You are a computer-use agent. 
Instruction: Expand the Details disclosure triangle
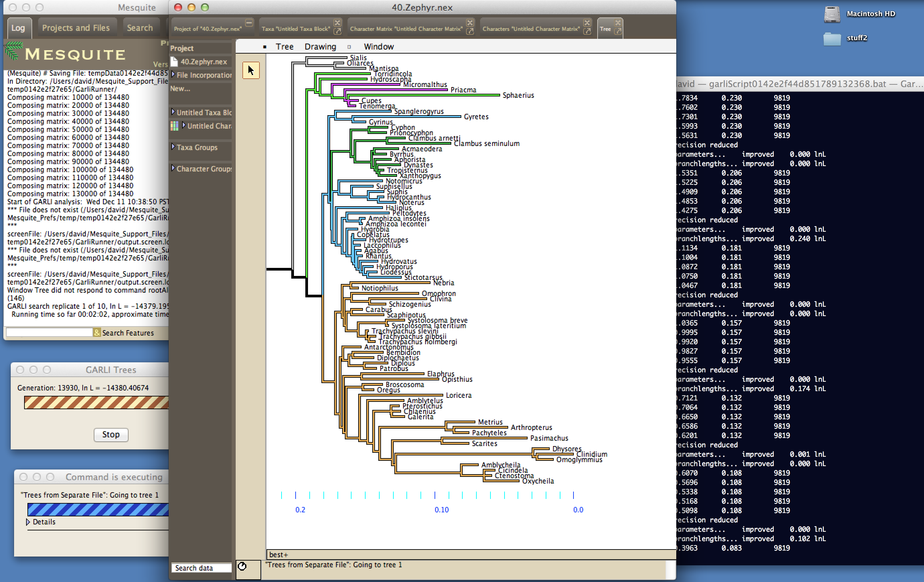pos(28,522)
